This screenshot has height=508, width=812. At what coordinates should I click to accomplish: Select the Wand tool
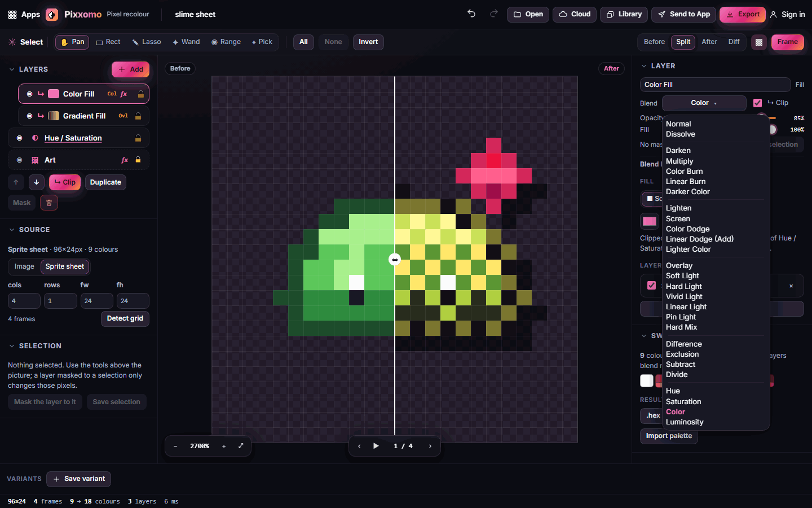(186, 42)
